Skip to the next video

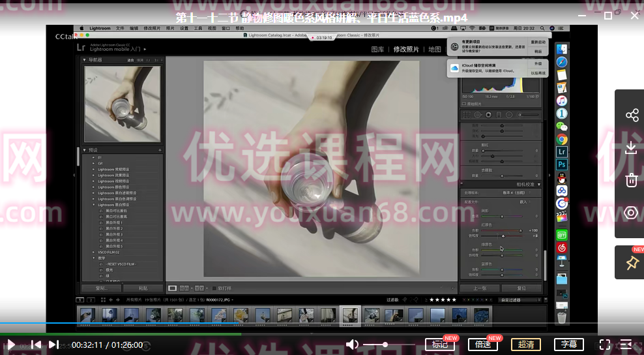pos(53,345)
